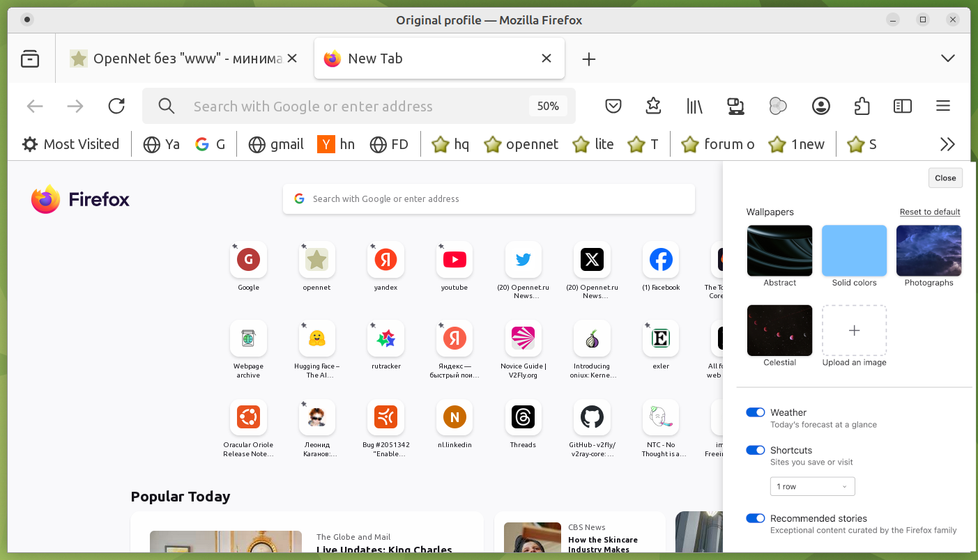Show more bookmarks with double chevron
This screenshot has width=978, height=560.
coord(947,144)
